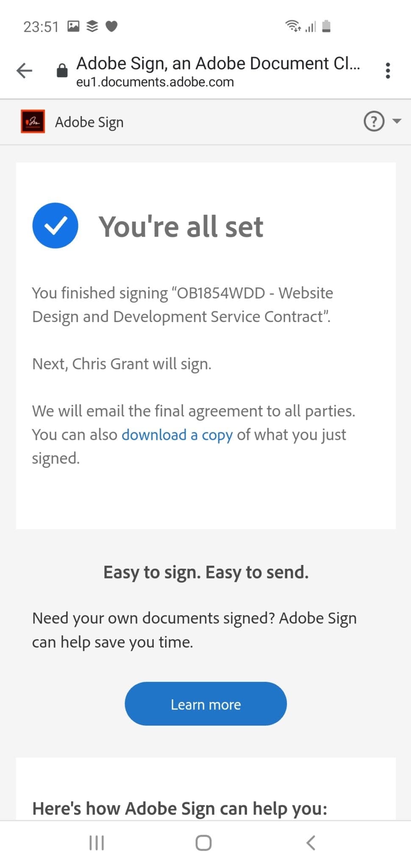
Task: Open recent apps from the navigation bar
Action: click(96, 843)
